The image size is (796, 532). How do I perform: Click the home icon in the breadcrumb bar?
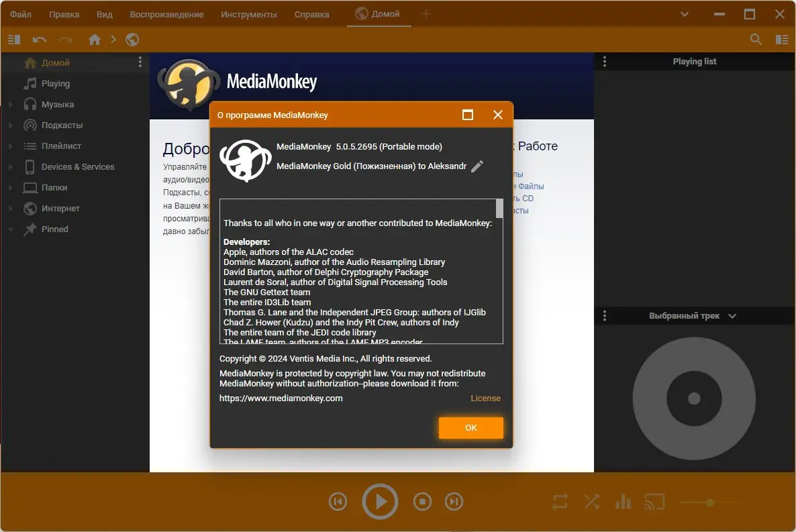95,39
